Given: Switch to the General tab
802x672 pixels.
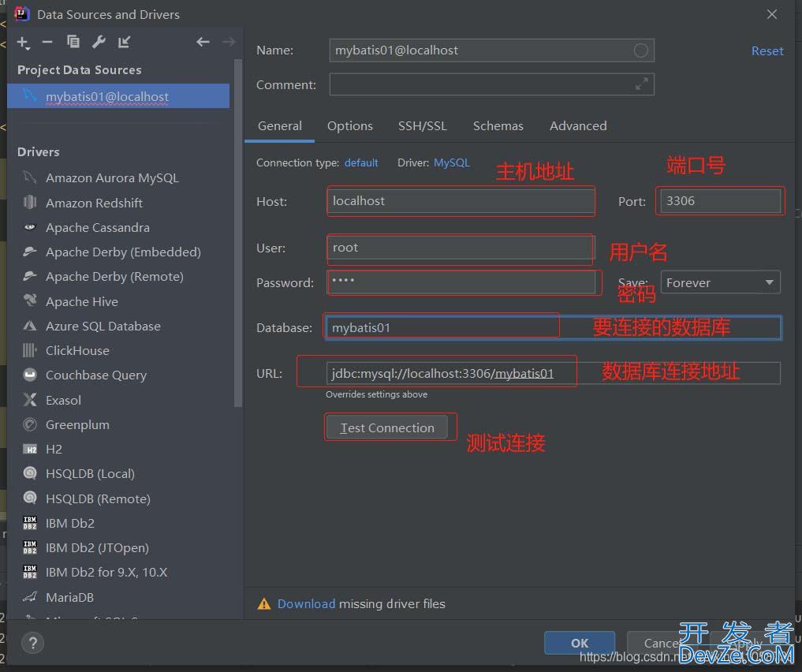Looking at the screenshot, I should (x=280, y=126).
